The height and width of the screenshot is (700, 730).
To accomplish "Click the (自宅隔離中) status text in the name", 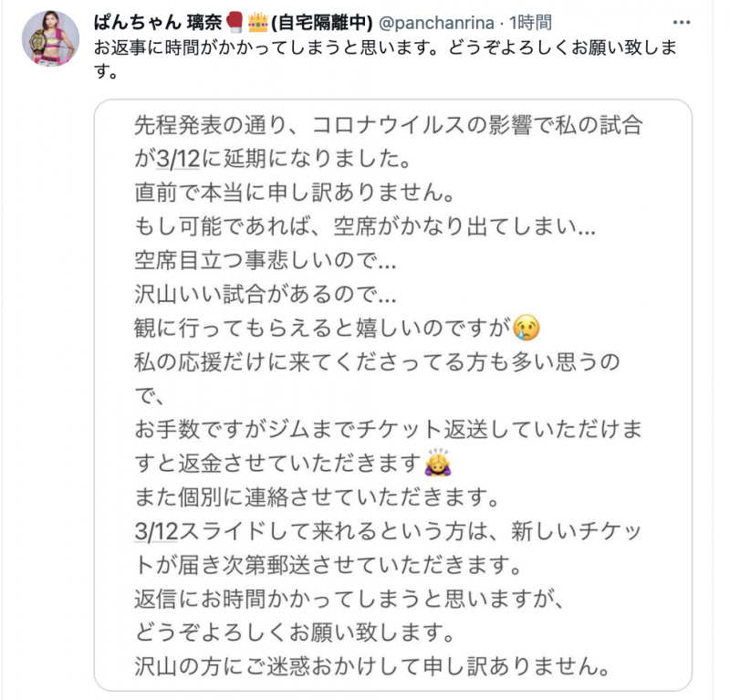I will (x=316, y=22).
